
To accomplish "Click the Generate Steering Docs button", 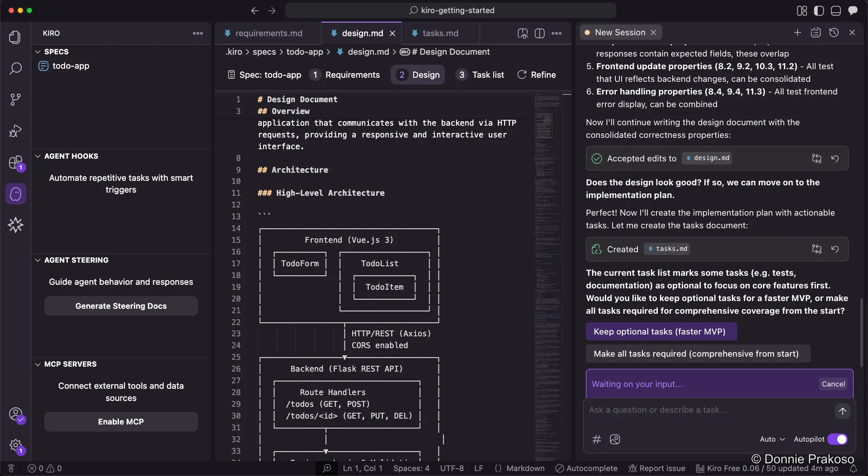I will (x=121, y=306).
